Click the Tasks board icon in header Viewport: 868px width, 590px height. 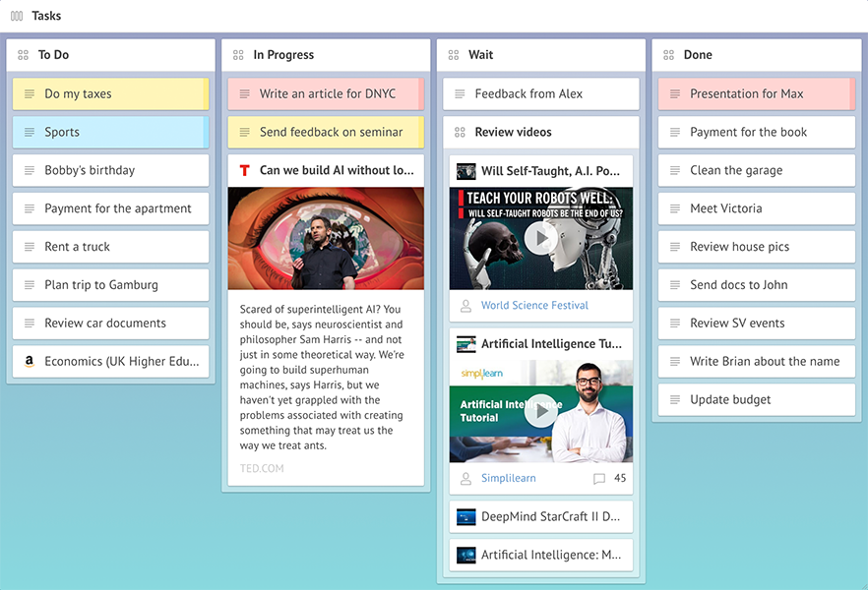click(17, 16)
